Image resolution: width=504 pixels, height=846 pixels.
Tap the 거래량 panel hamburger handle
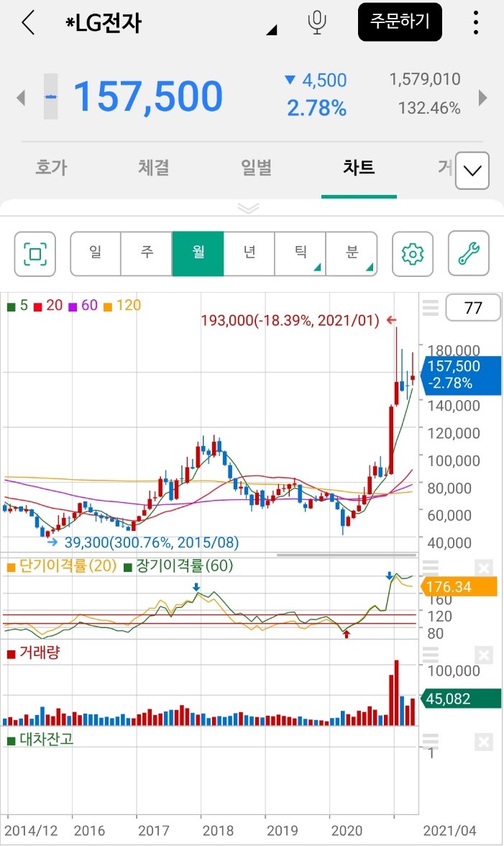click(x=431, y=655)
